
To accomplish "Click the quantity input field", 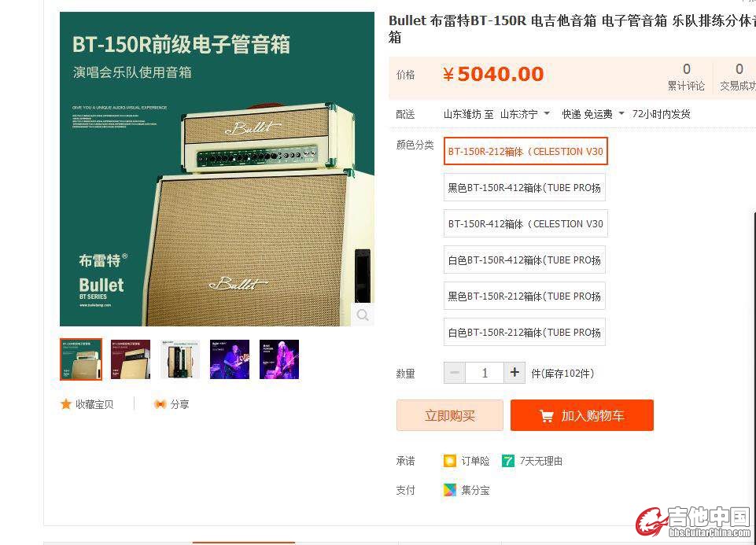I will (485, 373).
